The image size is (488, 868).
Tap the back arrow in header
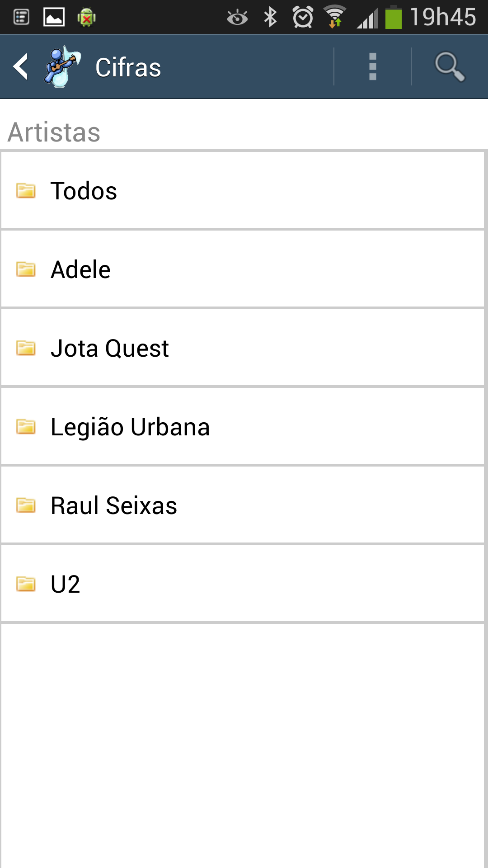21,67
